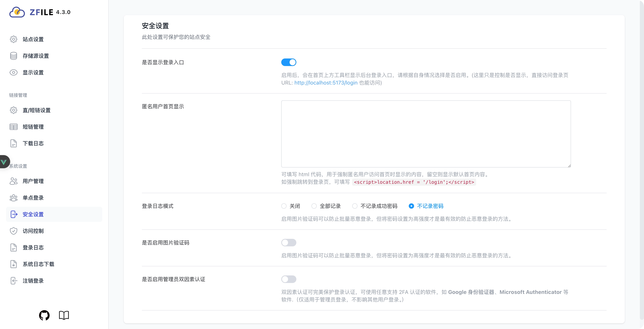644x329 pixels.
Task: Open the GitHub repository icon
Action: [x=44, y=315]
